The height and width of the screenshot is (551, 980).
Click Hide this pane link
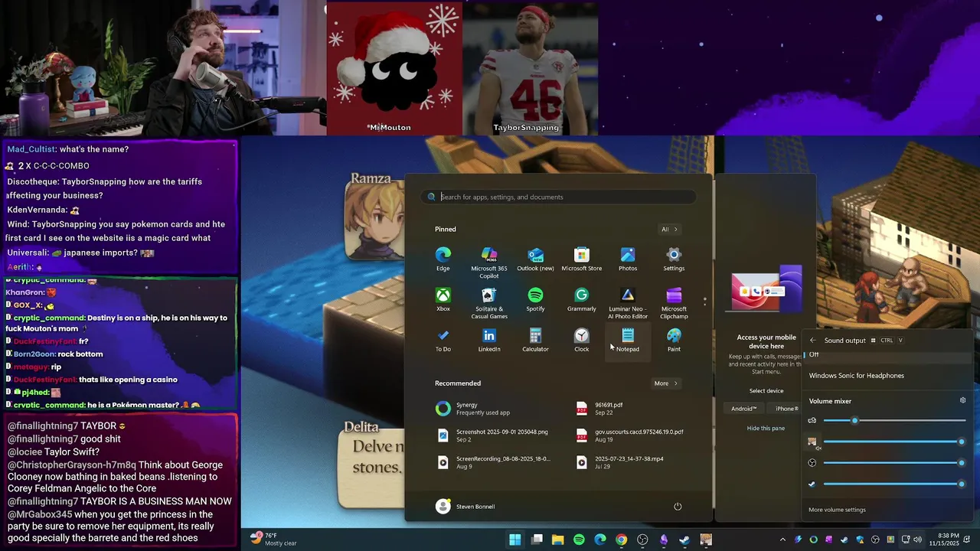(x=766, y=429)
